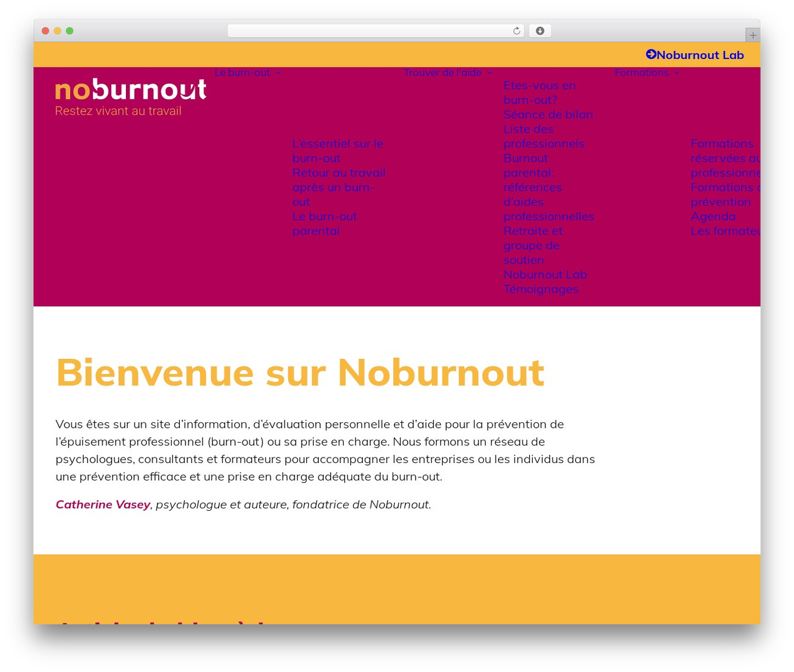794x672 pixels.
Task: Expand the chevron next to Trouver de l'aide
Action: (489, 73)
